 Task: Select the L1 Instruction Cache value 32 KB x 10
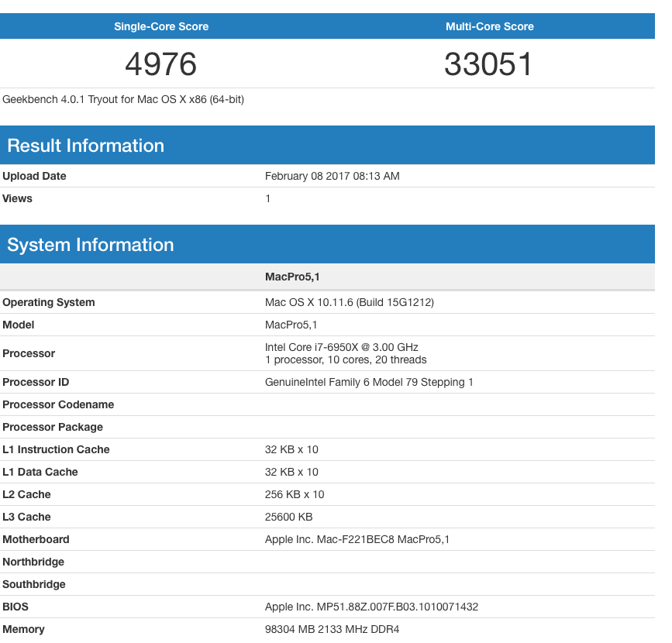click(x=291, y=449)
